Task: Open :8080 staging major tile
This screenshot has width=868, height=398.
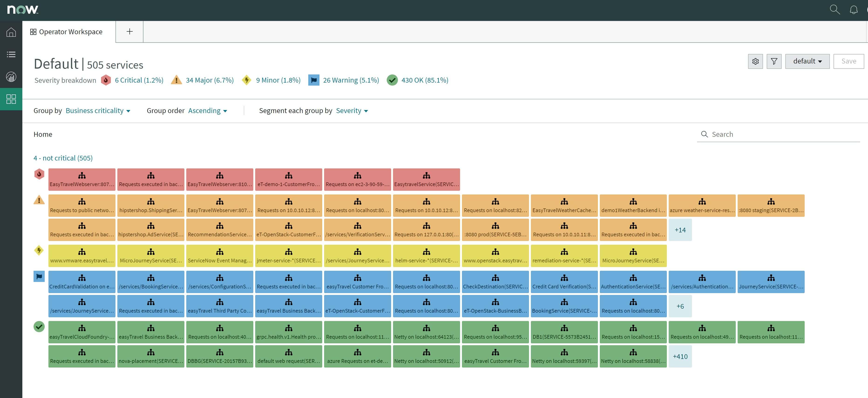Action: pos(771,205)
